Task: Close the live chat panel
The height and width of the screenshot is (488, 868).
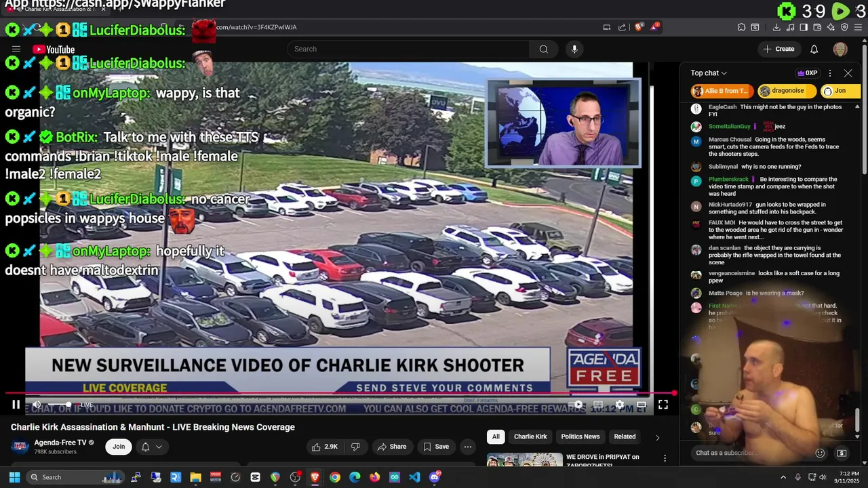Action: [x=848, y=73]
